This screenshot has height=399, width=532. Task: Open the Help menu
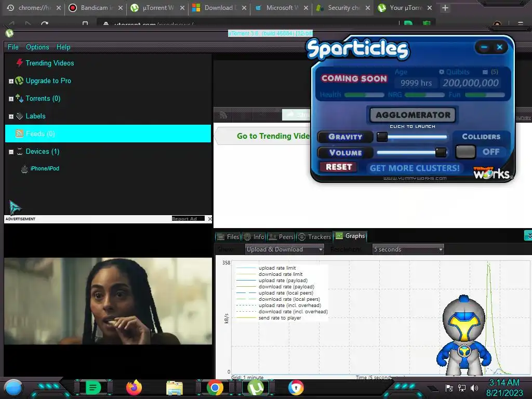63,47
